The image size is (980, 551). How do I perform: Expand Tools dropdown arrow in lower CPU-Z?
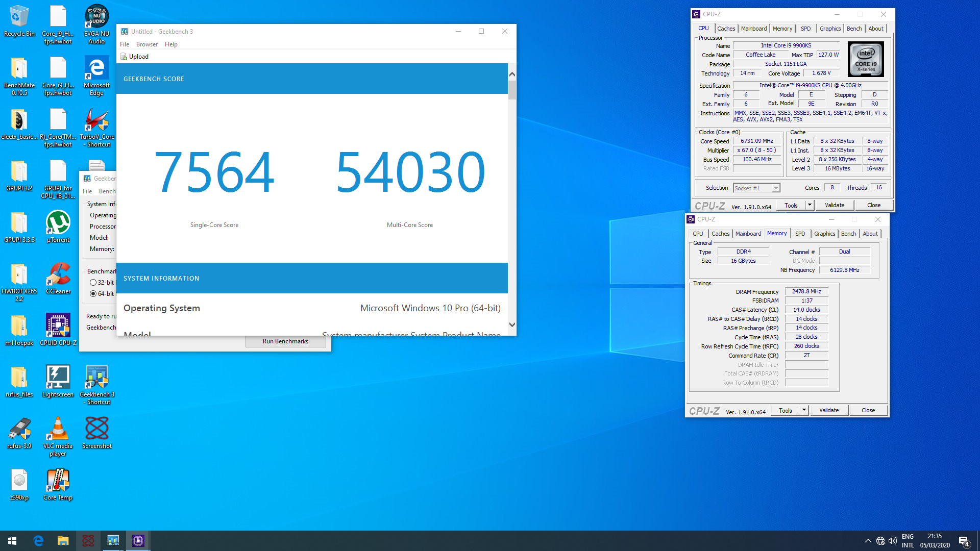click(804, 410)
